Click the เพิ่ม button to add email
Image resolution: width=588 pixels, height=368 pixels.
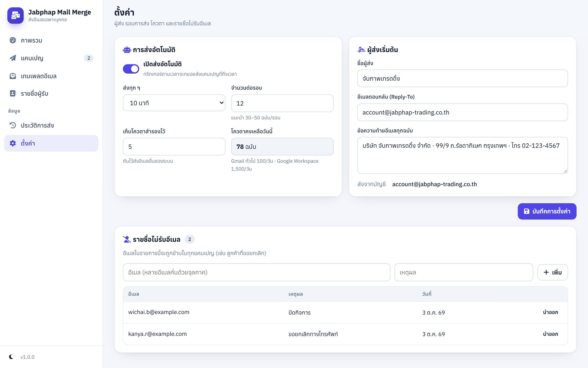coord(552,272)
